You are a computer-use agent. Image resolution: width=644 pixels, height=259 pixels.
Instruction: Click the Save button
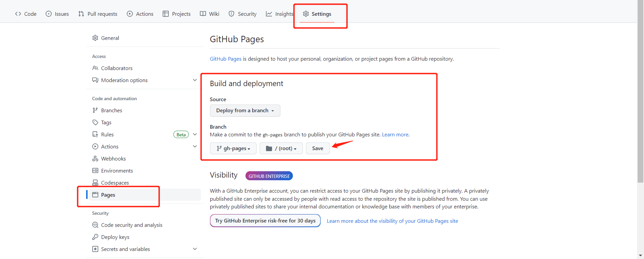point(318,148)
